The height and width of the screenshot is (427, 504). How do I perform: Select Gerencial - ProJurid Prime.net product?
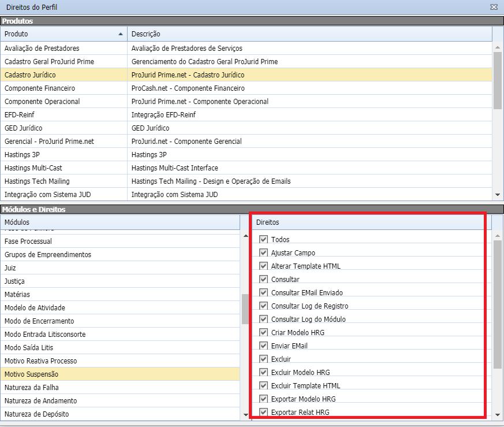[x=64, y=141]
